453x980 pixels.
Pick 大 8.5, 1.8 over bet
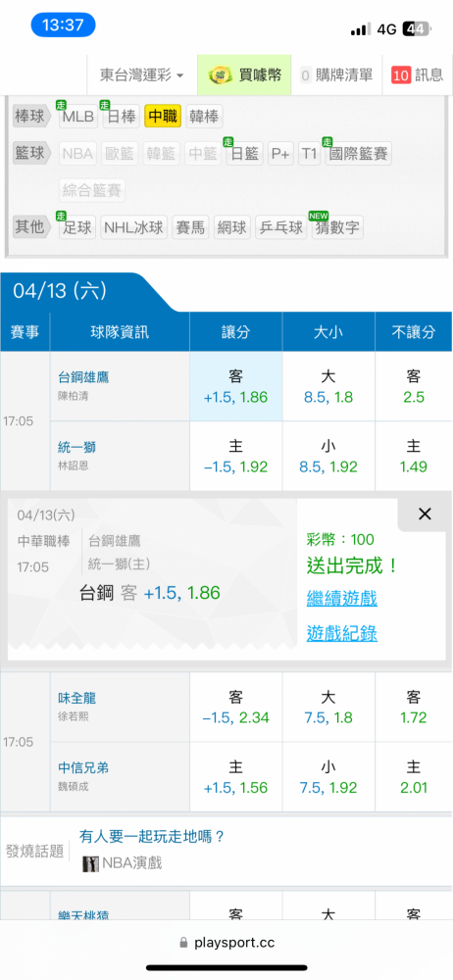(328, 387)
